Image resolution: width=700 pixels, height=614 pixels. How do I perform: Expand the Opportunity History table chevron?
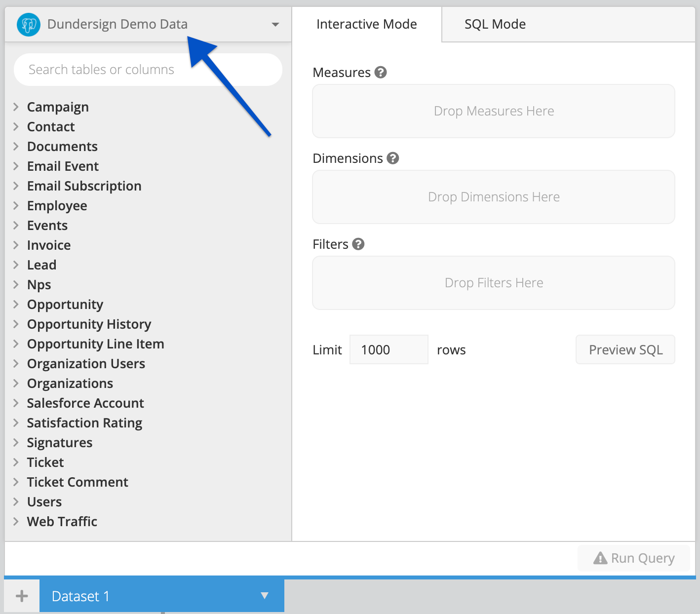(x=16, y=324)
